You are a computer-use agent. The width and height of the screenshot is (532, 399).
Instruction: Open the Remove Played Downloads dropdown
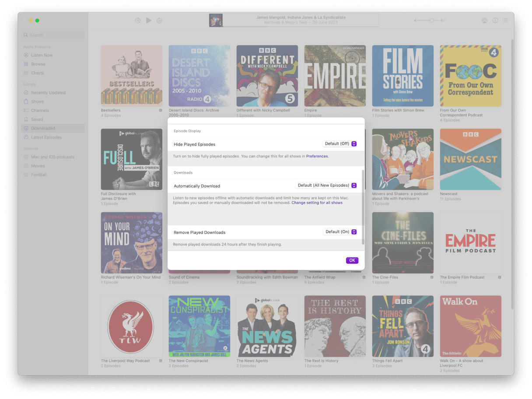(340, 232)
